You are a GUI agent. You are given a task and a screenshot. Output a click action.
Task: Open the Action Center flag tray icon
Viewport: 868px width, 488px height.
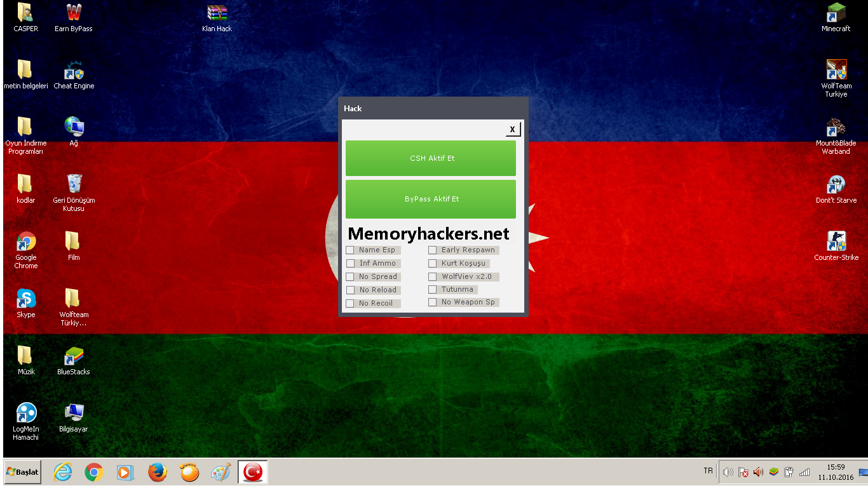pyautogui.click(x=743, y=472)
